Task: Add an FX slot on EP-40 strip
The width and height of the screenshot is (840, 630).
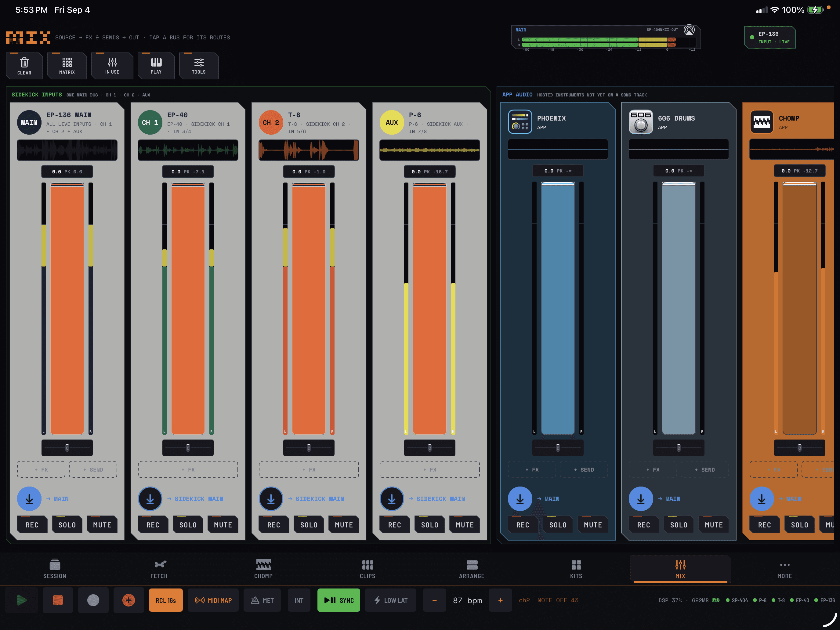Action: coord(188,469)
